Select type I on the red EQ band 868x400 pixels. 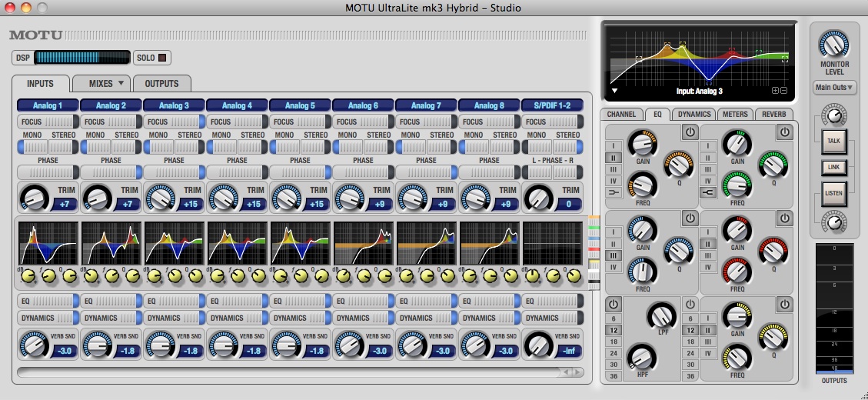pos(707,232)
